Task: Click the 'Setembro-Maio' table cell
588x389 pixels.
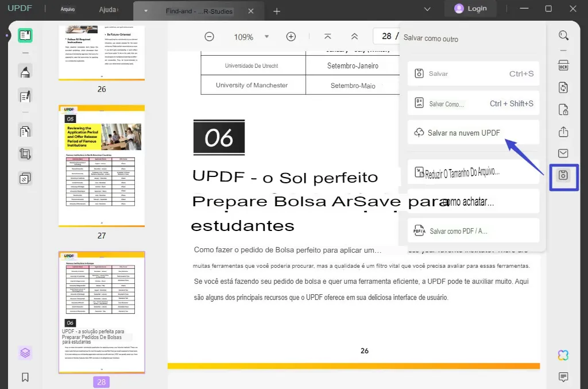Action: pyautogui.click(x=353, y=86)
